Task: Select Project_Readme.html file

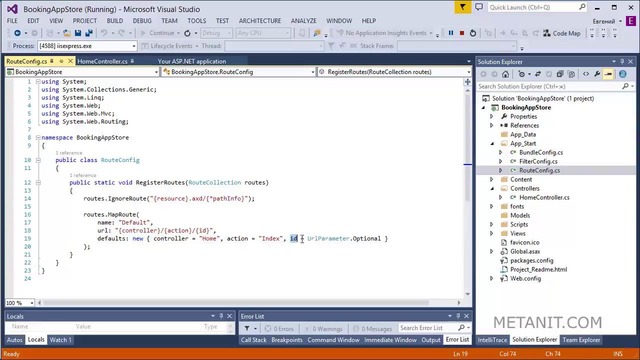Action: (x=538, y=269)
